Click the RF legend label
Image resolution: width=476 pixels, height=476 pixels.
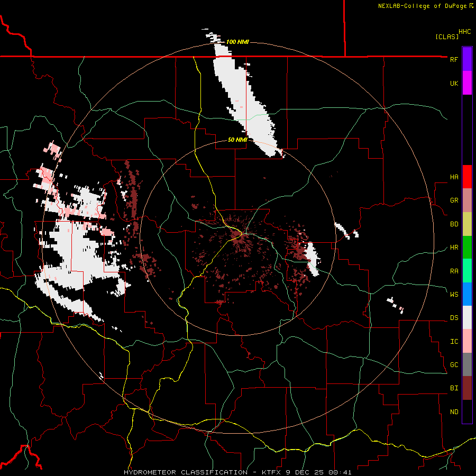coord(454,59)
